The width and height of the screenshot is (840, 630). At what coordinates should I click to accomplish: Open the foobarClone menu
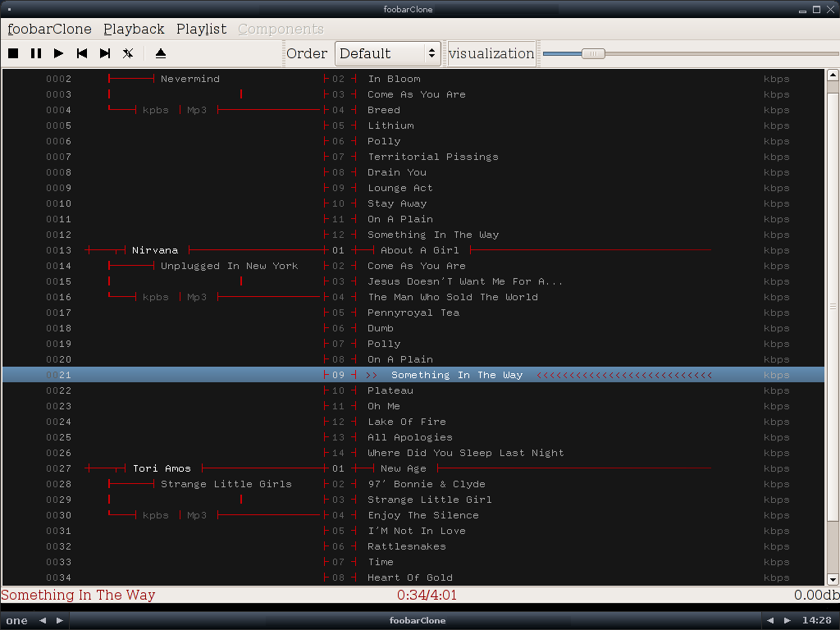[49, 29]
